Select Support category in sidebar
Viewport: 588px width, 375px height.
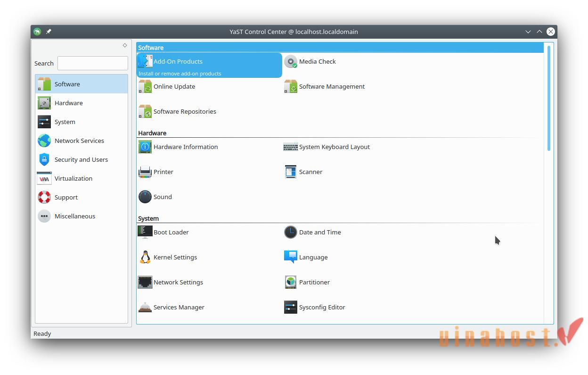tap(82, 197)
